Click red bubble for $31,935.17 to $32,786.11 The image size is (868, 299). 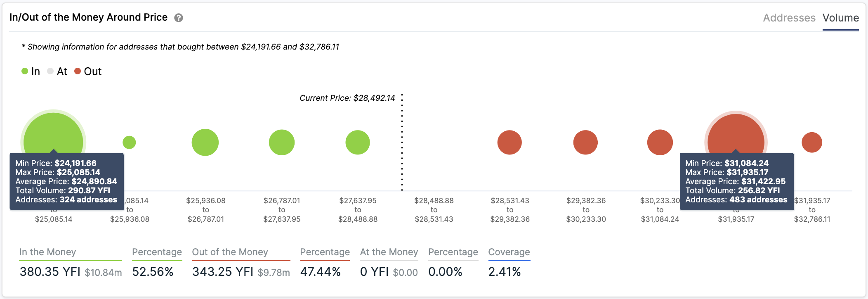(812, 142)
